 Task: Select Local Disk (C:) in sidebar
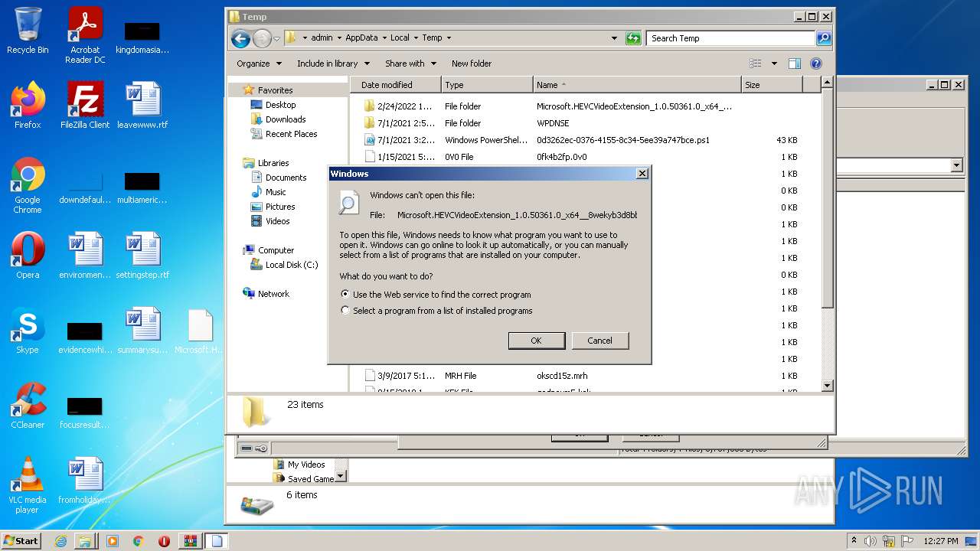coord(291,265)
